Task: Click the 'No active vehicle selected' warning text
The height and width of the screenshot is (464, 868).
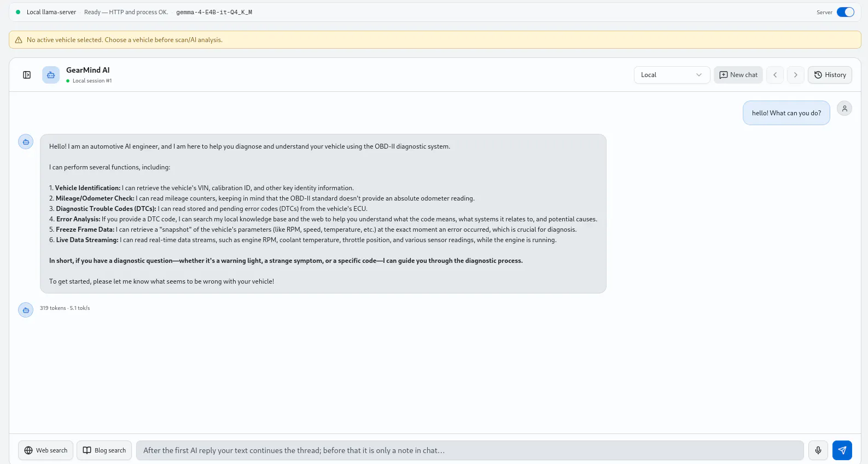Action: tap(125, 40)
